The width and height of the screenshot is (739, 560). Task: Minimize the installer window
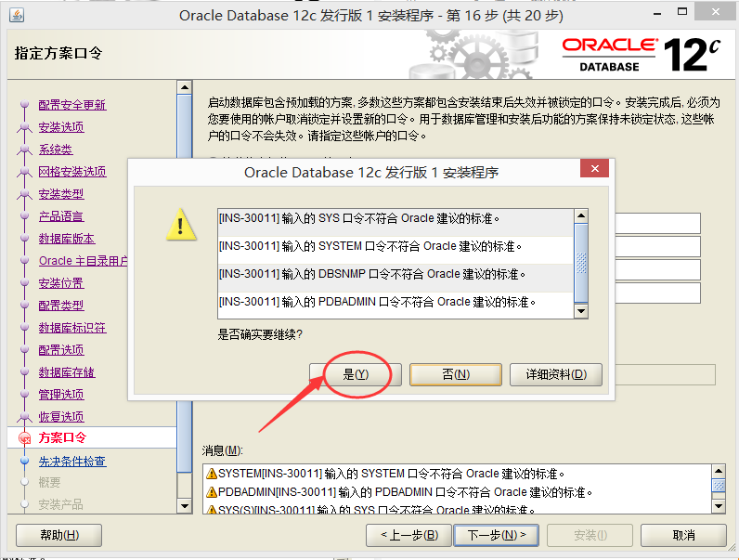coord(657,14)
